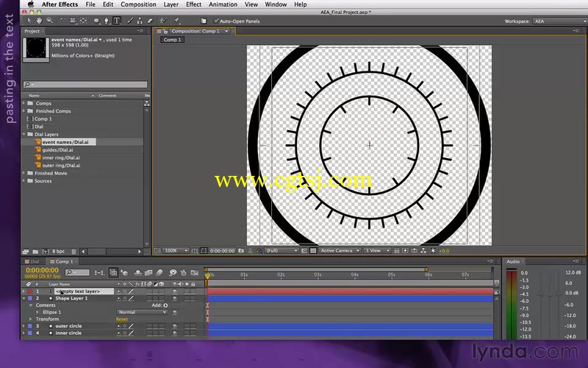
Task: Toggle Motion Blur enable switch in timeline
Action: (x=159, y=272)
